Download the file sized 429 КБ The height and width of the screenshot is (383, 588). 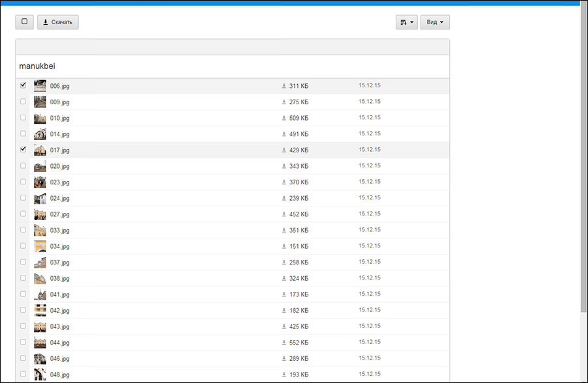(x=284, y=150)
